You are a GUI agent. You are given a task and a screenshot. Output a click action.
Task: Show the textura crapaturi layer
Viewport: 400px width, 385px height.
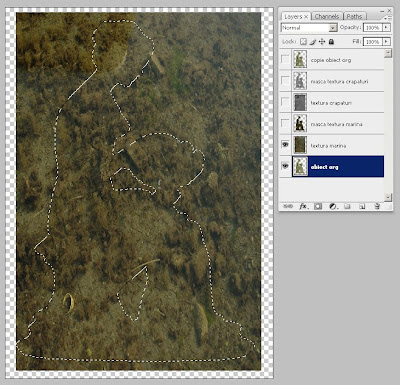[285, 102]
